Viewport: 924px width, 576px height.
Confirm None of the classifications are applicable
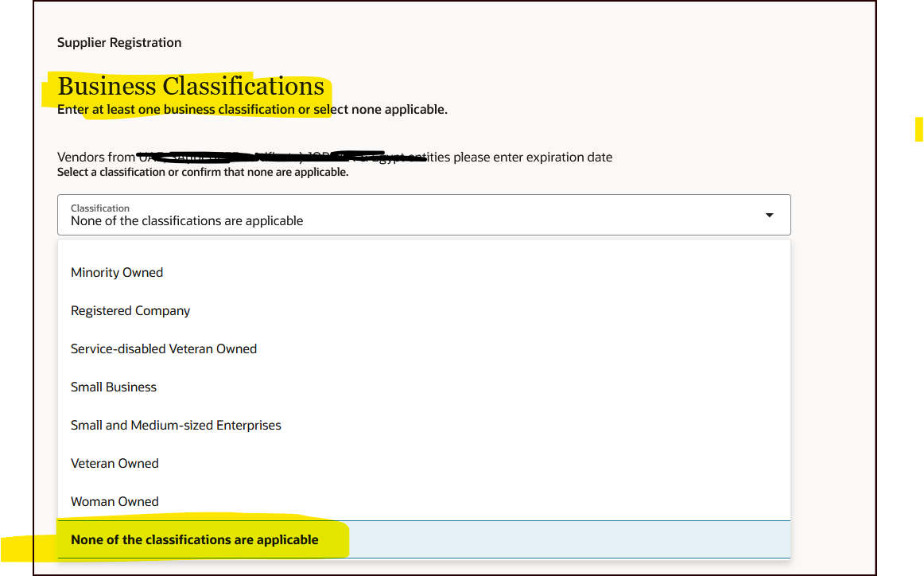195,539
